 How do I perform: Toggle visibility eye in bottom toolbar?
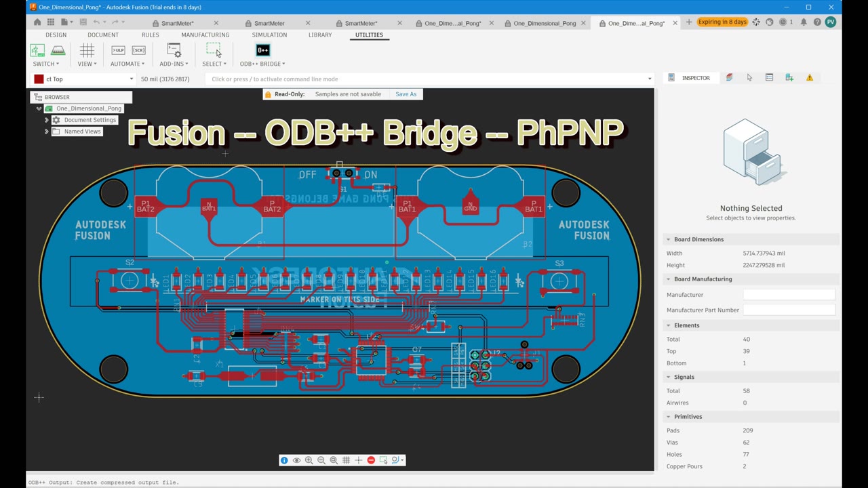[296, 460]
